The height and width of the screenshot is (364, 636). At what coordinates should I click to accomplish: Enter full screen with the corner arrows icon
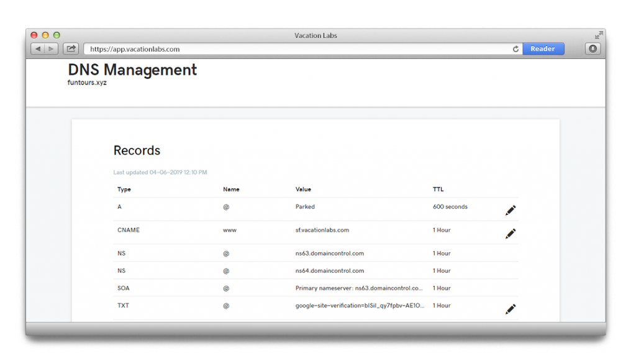coord(598,35)
